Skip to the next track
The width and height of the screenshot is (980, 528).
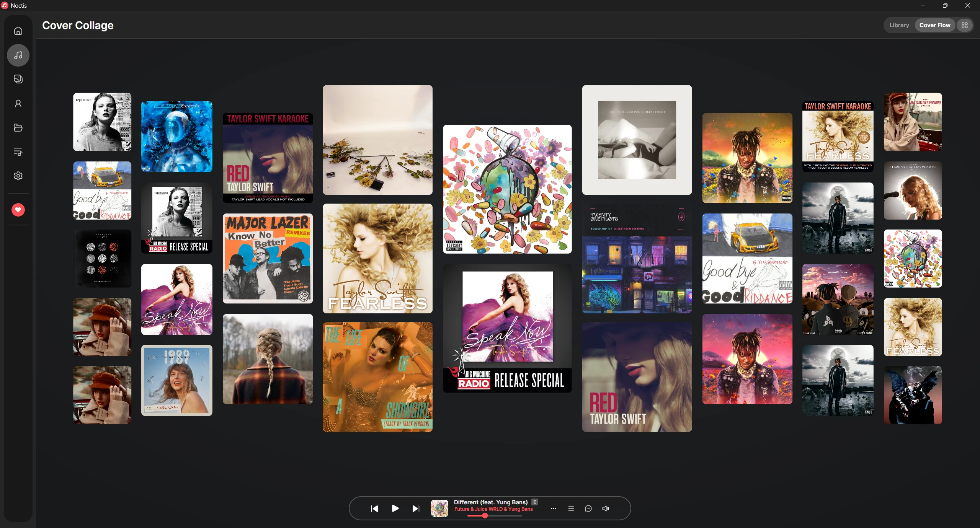coord(416,508)
